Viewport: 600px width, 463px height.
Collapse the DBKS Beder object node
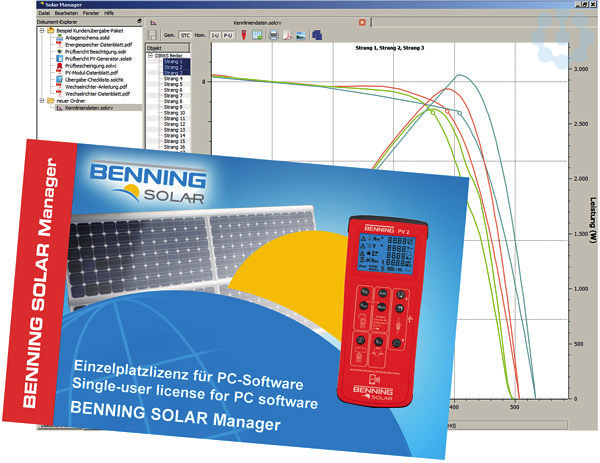[x=151, y=54]
